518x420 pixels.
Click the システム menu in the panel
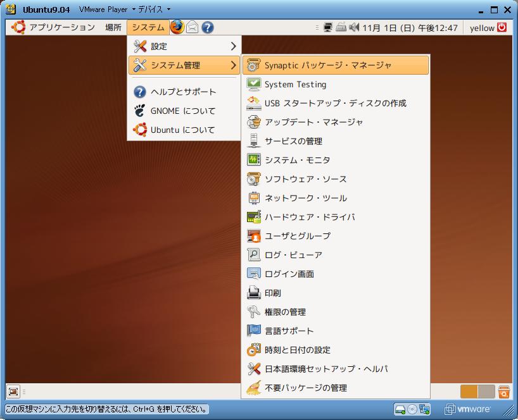(148, 27)
